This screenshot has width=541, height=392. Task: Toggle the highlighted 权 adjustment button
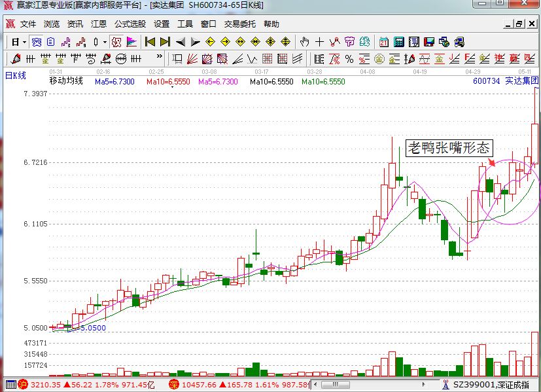point(116,42)
